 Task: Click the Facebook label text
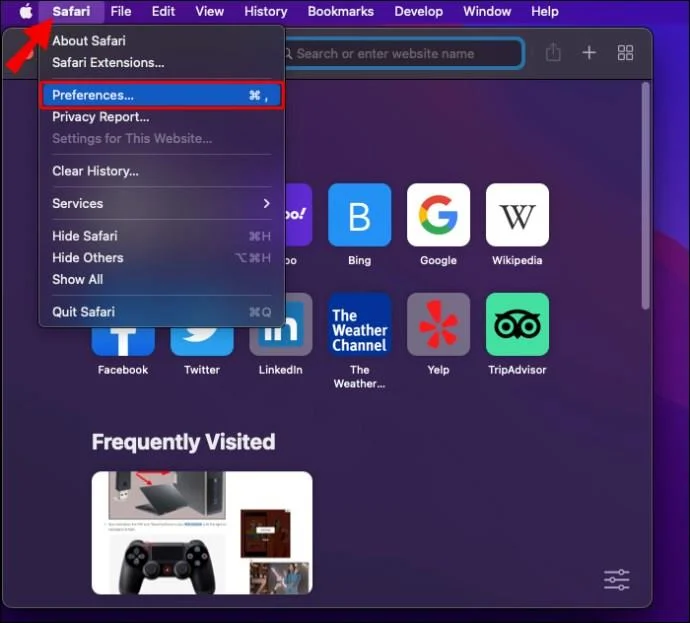pos(123,370)
